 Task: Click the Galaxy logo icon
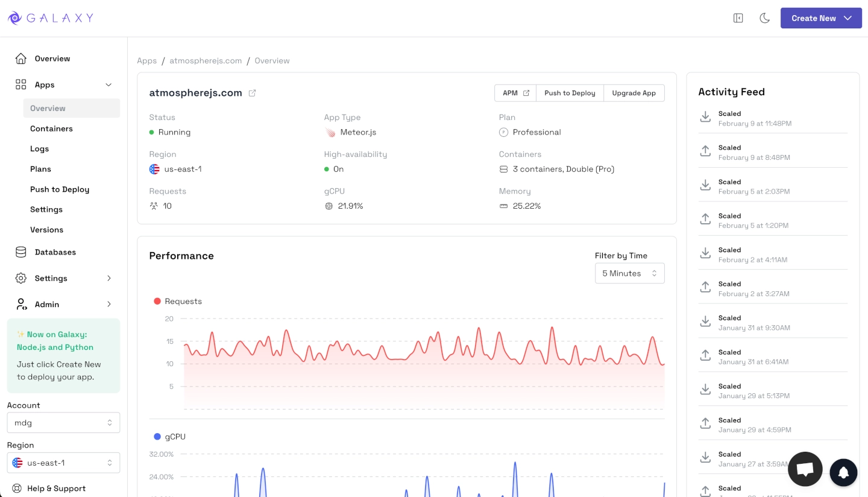(14, 18)
